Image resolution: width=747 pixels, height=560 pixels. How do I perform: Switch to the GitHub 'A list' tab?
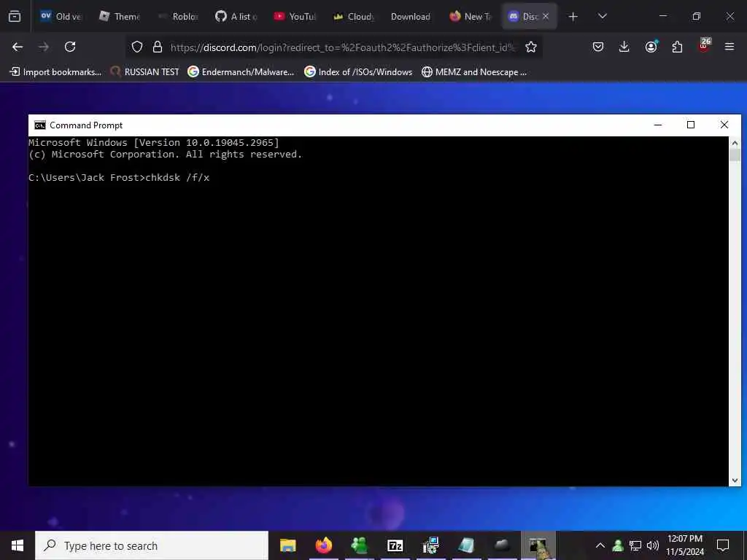tap(236, 16)
